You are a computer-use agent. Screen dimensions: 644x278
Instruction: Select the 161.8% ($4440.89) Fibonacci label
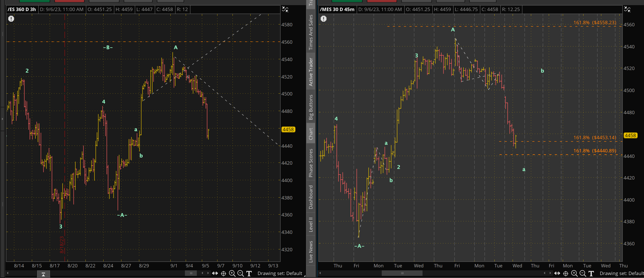(x=595, y=151)
